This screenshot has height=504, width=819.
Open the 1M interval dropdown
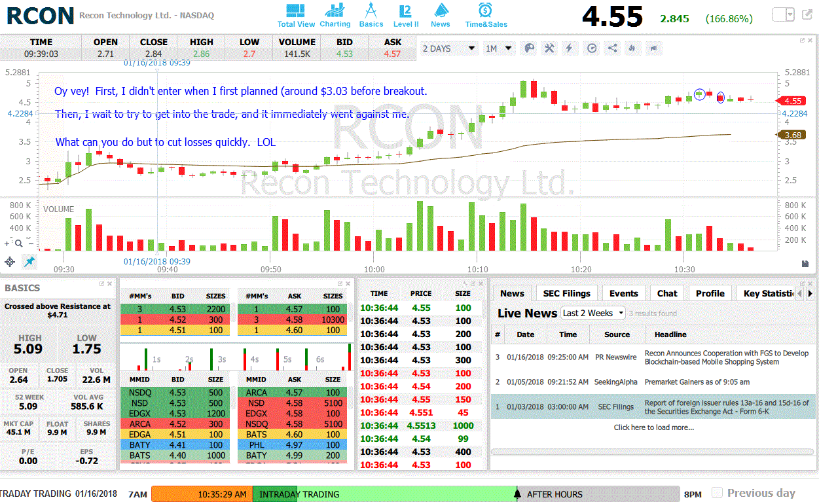[499, 48]
